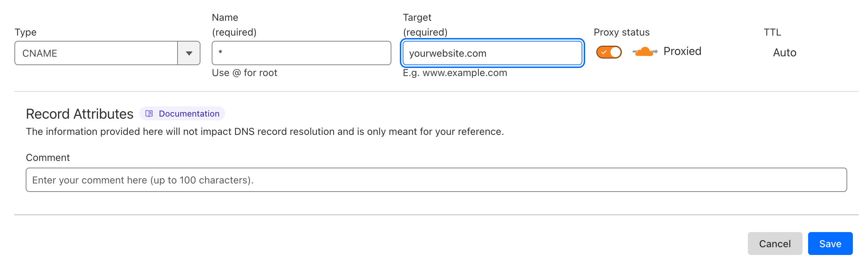Click the Comment field label
The image size is (868, 262).
[48, 158]
